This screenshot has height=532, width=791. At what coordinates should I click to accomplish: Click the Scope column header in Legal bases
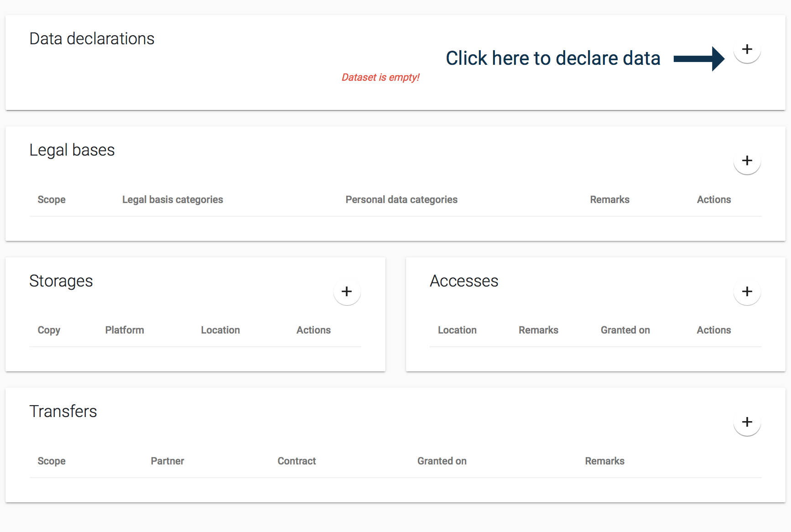point(52,200)
